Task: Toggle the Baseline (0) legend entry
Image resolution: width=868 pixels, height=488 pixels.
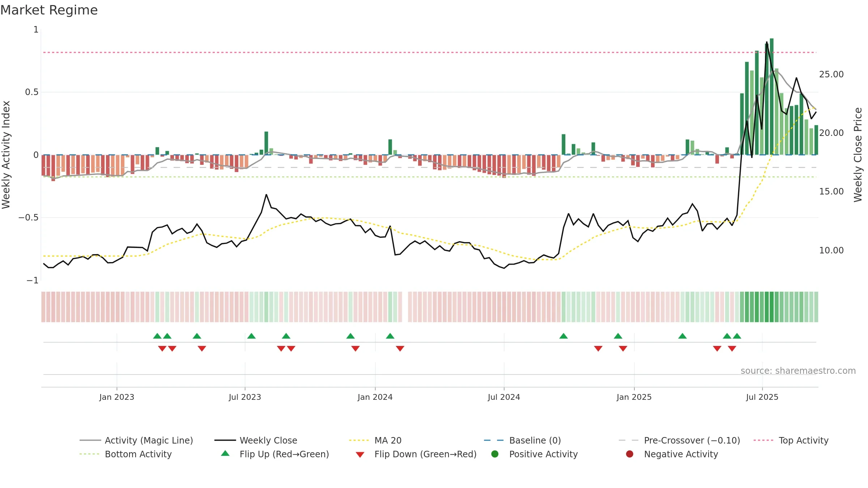Action: coord(522,440)
